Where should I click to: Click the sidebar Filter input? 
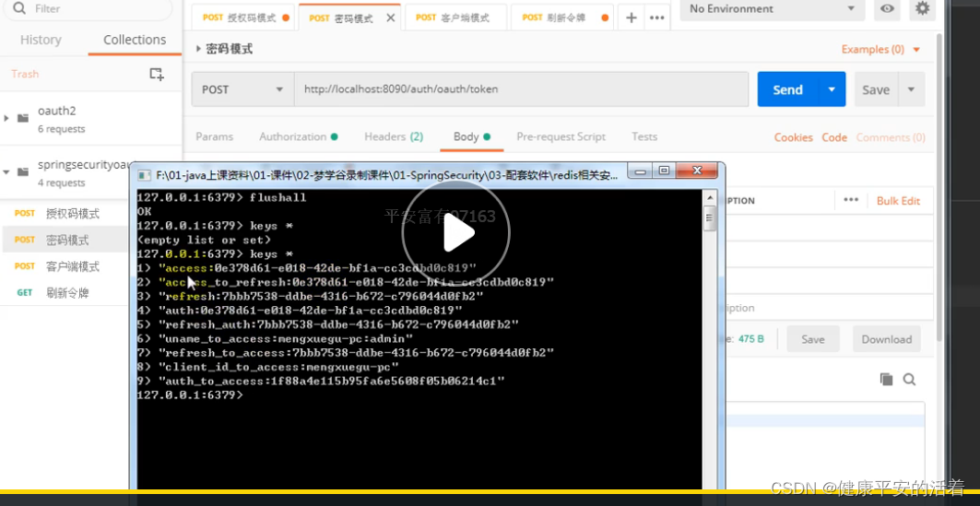(x=88, y=8)
